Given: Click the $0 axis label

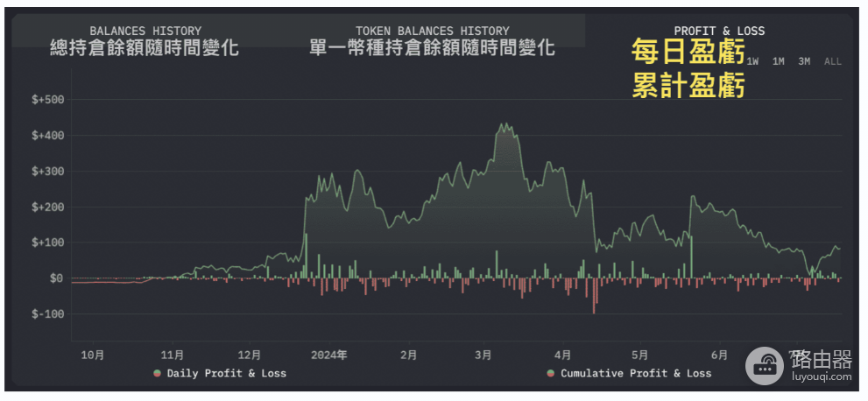Looking at the screenshot, I should [x=56, y=278].
